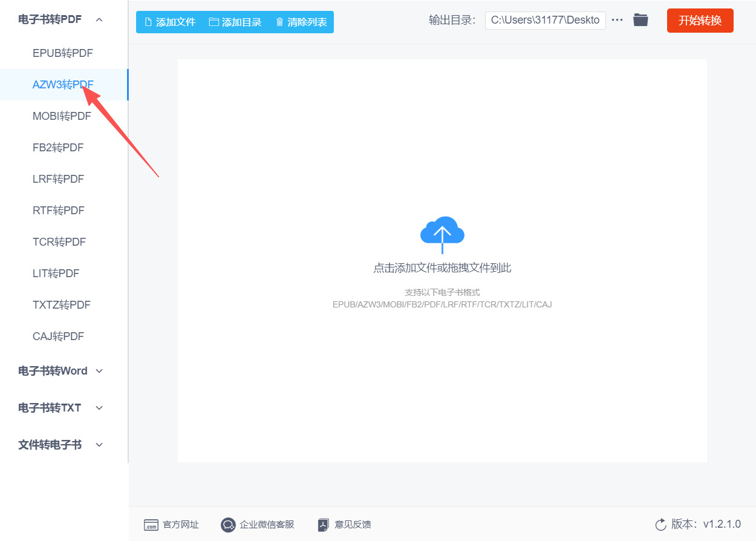Select EPUB转PDF in the sidebar
The image size is (756, 541).
pos(64,53)
